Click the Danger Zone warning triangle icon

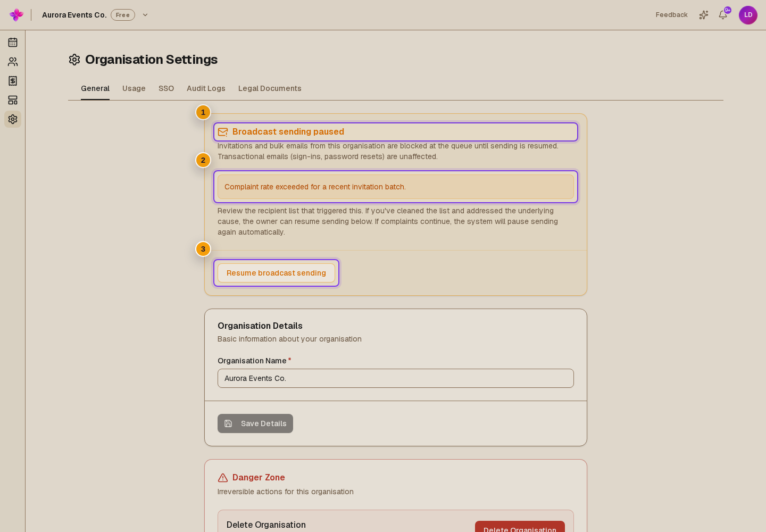pyautogui.click(x=223, y=478)
